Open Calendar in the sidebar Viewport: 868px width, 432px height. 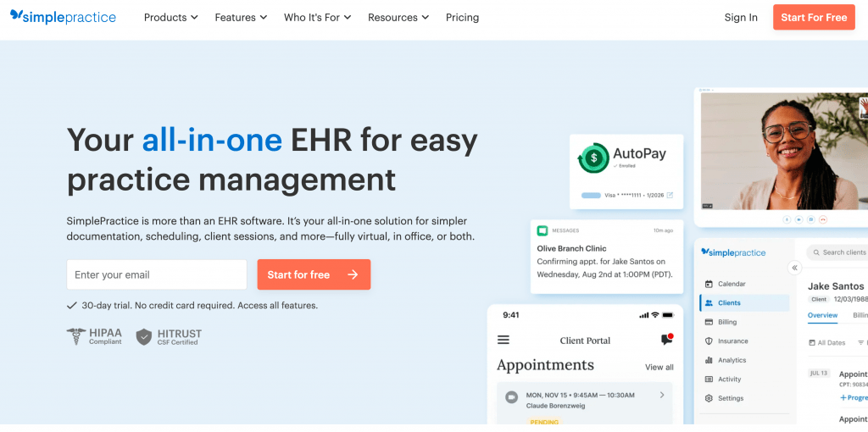tap(744, 284)
